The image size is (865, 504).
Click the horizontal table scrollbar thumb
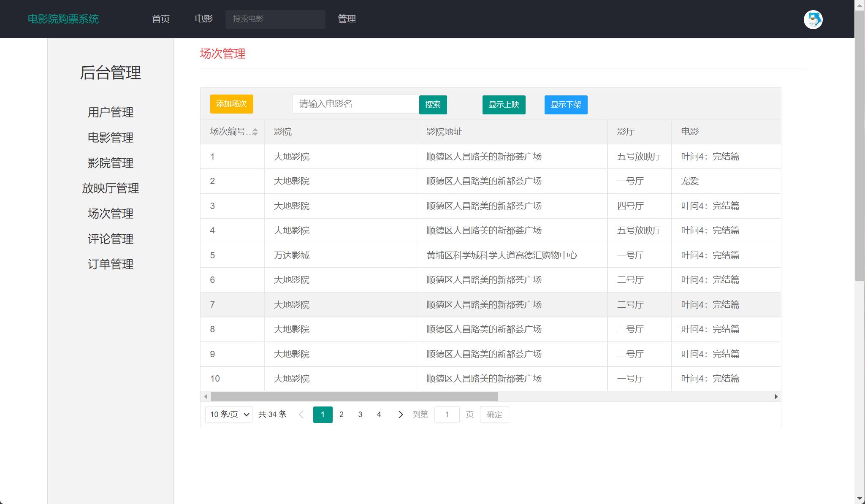point(354,397)
